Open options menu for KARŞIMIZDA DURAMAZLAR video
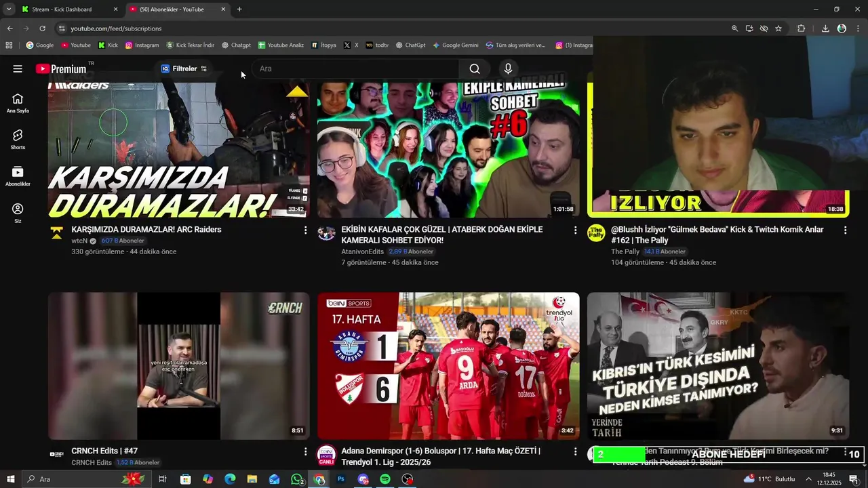Viewport: 868px width, 488px height. click(x=305, y=230)
